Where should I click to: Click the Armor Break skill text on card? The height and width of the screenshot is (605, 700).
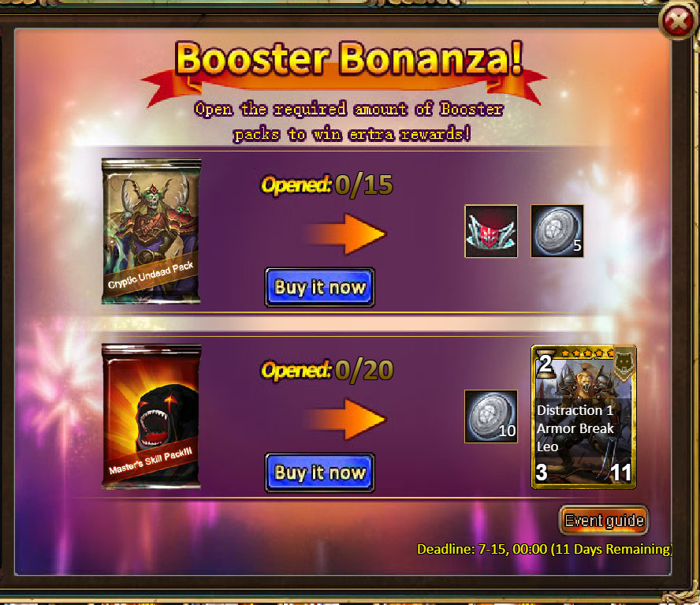click(x=575, y=428)
